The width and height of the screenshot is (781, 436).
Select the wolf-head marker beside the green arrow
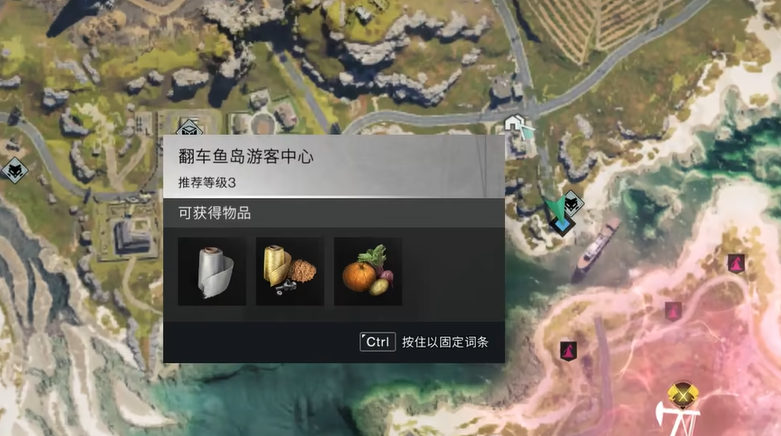pyautogui.click(x=573, y=203)
